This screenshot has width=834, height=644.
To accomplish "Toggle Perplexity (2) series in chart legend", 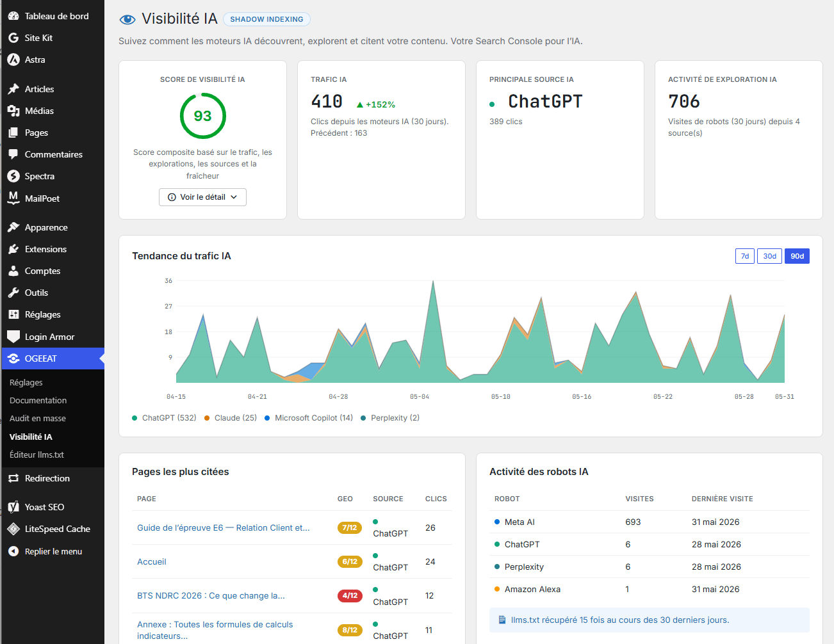I will pyautogui.click(x=390, y=418).
